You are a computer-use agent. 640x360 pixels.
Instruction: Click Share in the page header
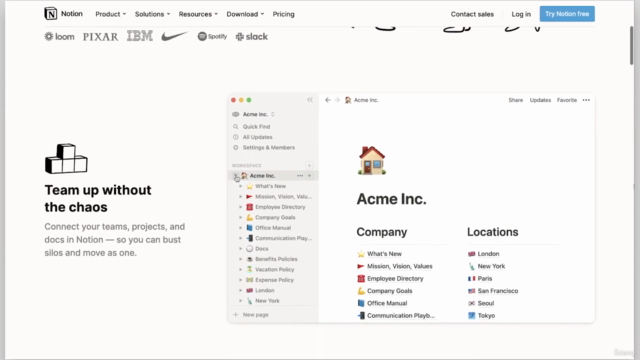pos(516,100)
